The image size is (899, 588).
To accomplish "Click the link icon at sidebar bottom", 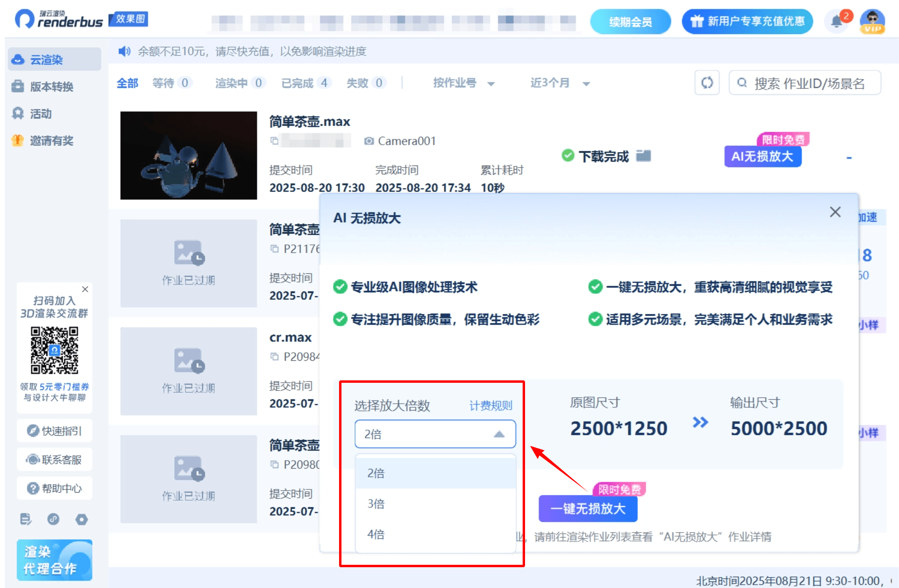I will pos(53,519).
